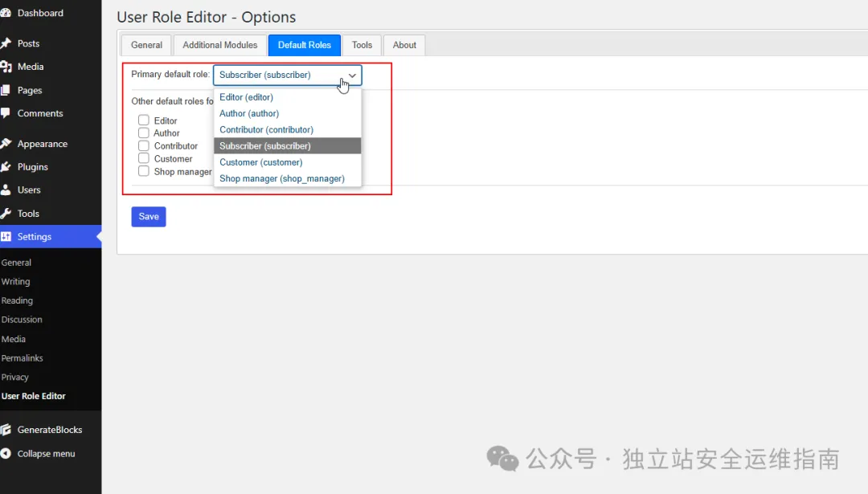The height and width of the screenshot is (494, 868).
Task: Switch to the General tab
Action: (147, 45)
